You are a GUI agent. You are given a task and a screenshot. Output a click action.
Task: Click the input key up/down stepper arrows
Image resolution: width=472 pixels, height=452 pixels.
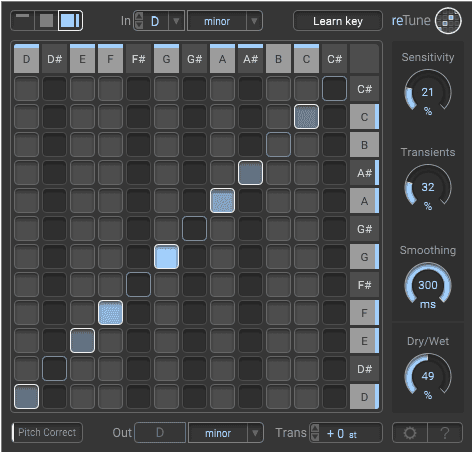pyautogui.click(x=139, y=21)
